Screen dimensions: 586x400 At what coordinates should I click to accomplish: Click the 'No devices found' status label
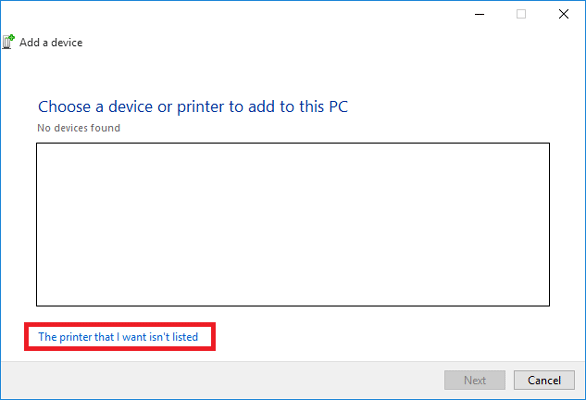point(79,128)
